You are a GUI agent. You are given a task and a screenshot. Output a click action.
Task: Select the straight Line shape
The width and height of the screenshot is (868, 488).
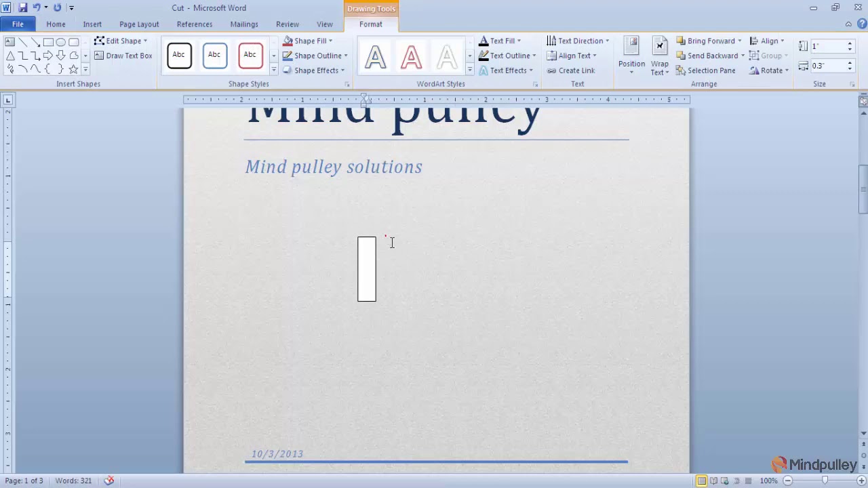pos(22,42)
